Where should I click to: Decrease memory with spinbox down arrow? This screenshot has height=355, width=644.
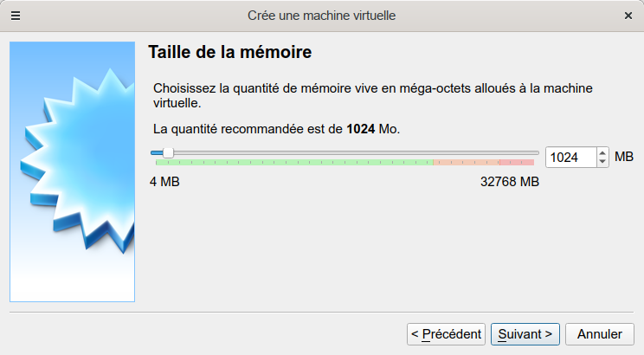602,162
